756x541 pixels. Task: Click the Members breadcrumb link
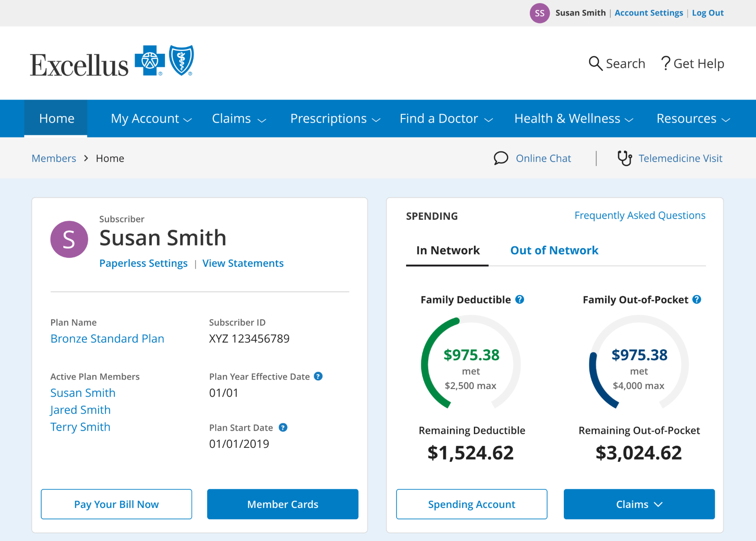click(x=54, y=158)
